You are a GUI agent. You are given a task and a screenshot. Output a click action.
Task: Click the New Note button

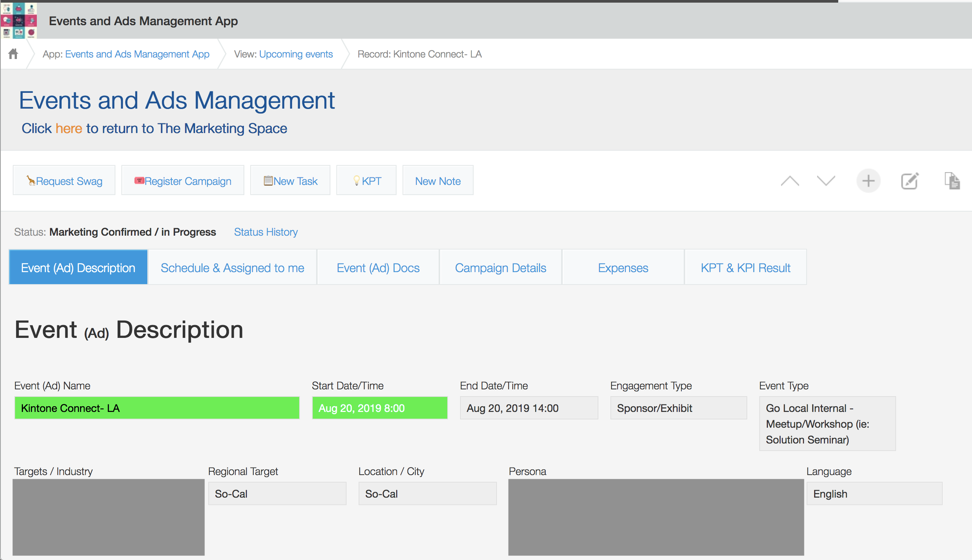coord(438,181)
